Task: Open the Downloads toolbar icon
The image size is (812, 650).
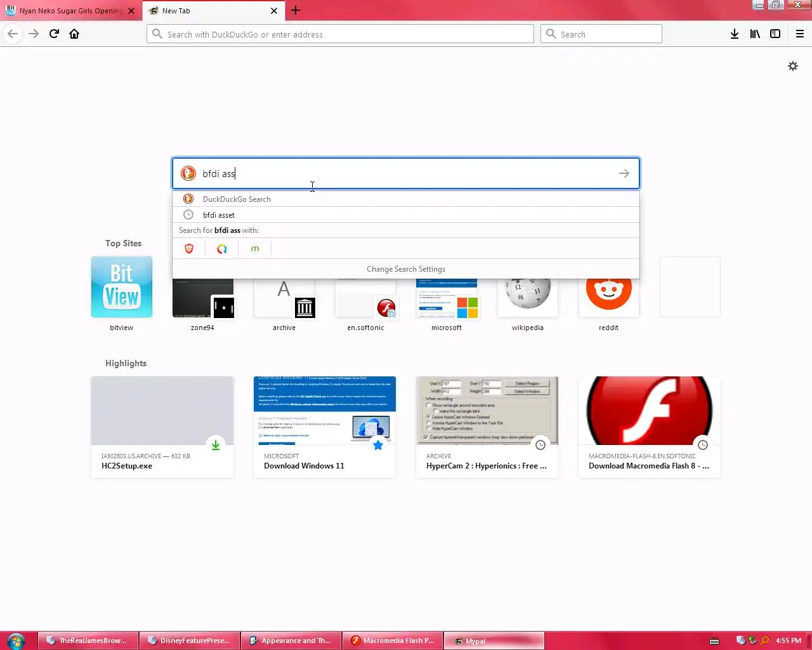Action: pyautogui.click(x=734, y=34)
